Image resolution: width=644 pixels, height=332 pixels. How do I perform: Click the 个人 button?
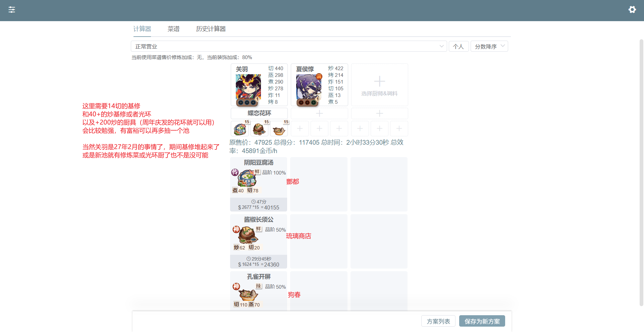pyautogui.click(x=459, y=46)
